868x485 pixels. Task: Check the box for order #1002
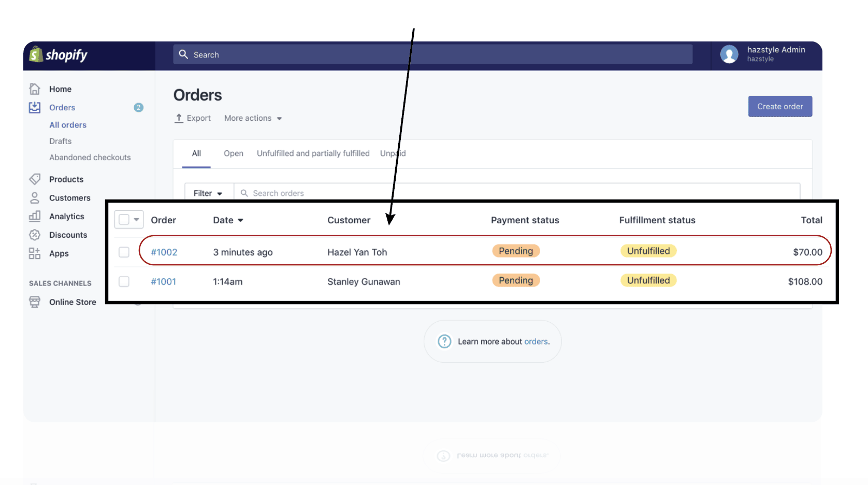click(124, 252)
